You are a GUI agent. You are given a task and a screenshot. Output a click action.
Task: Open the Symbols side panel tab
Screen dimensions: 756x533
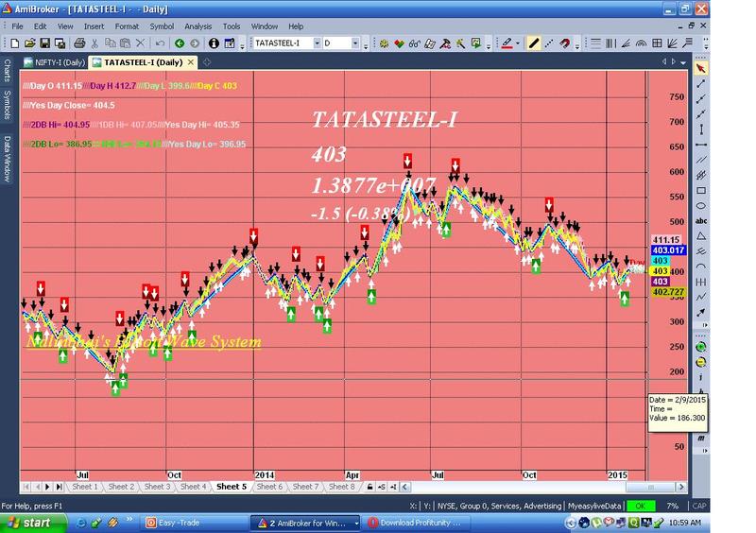pos(7,104)
